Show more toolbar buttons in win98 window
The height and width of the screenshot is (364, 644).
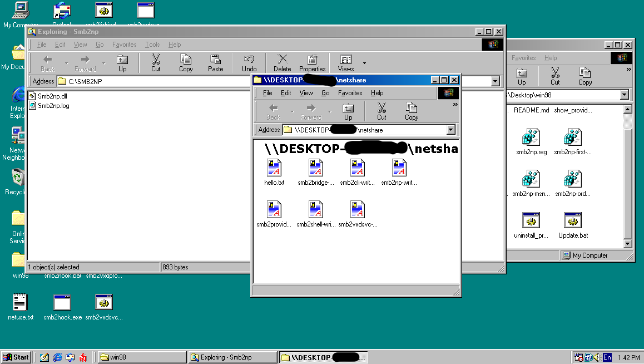pos(629,70)
